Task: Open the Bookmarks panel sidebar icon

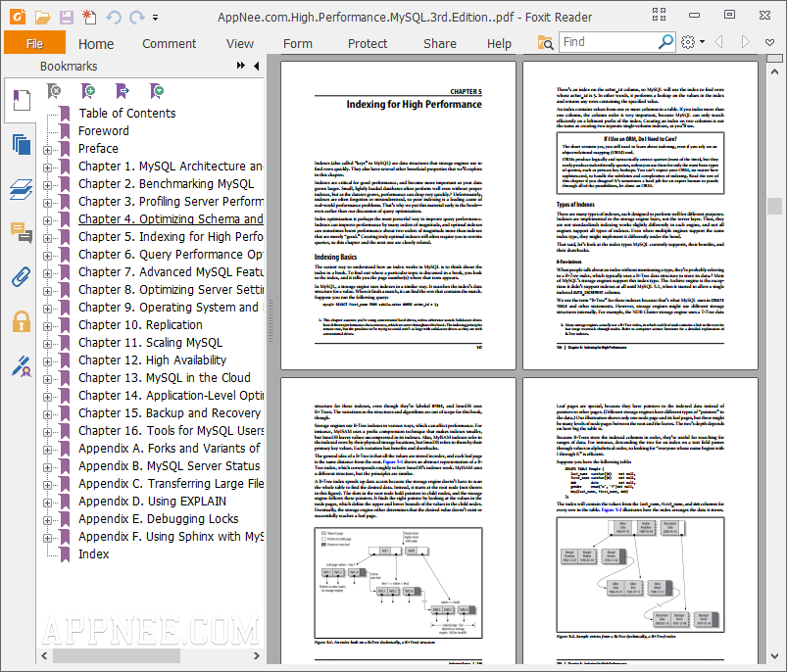Action: click(x=22, y=100)
